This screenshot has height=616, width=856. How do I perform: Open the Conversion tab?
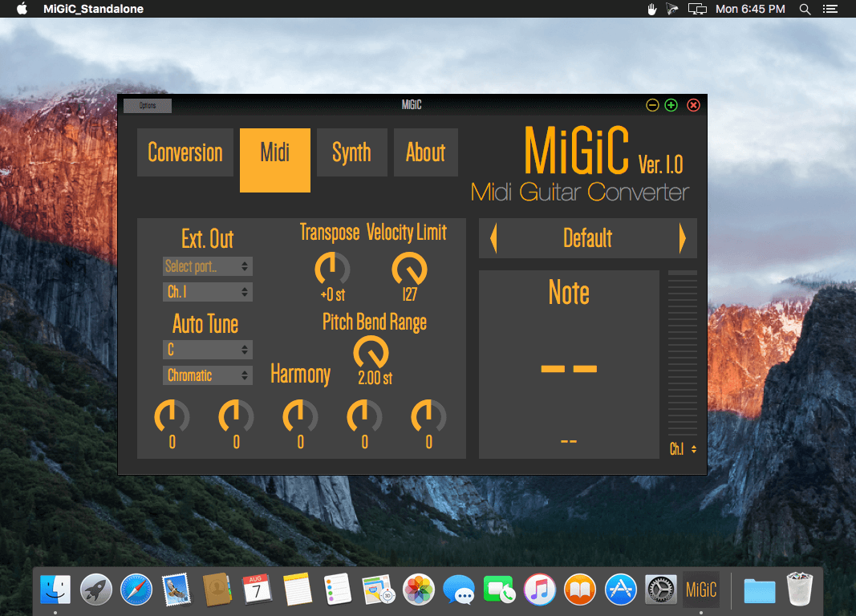click(185, 152)
